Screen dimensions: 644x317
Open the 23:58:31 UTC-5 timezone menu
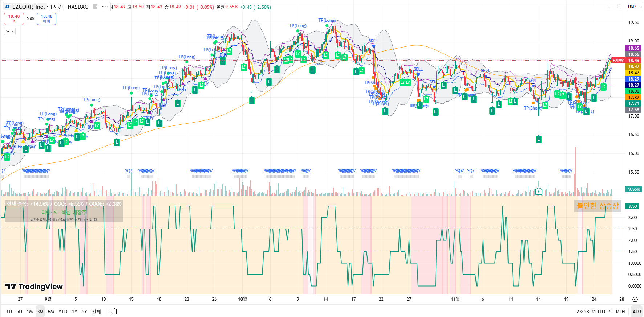[594, 312]
